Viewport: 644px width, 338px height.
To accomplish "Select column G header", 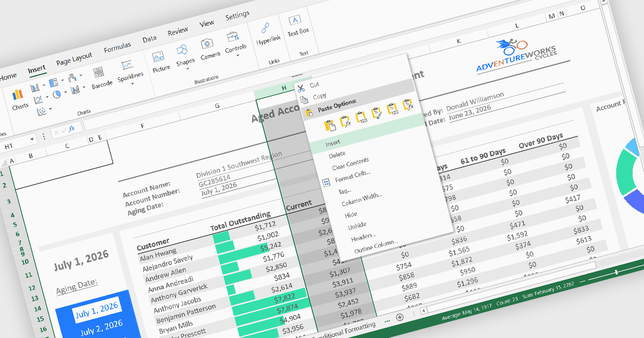I will pos(217,106).
